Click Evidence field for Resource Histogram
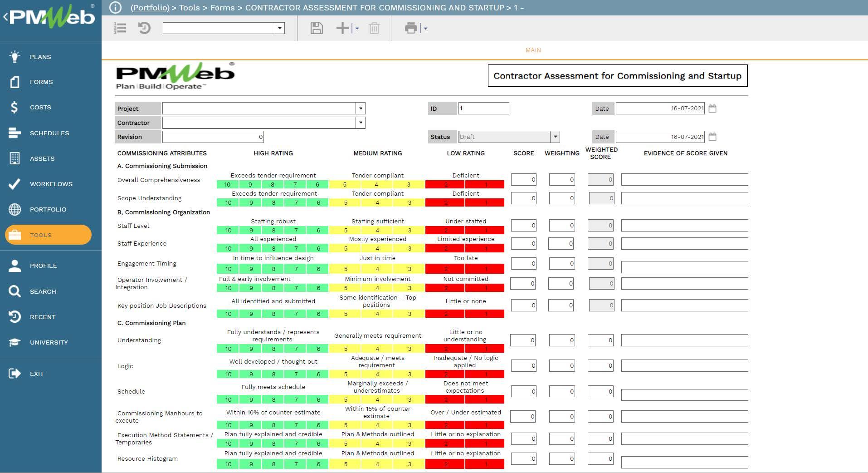Screen dimensions: 868x473 pos(684,462)
